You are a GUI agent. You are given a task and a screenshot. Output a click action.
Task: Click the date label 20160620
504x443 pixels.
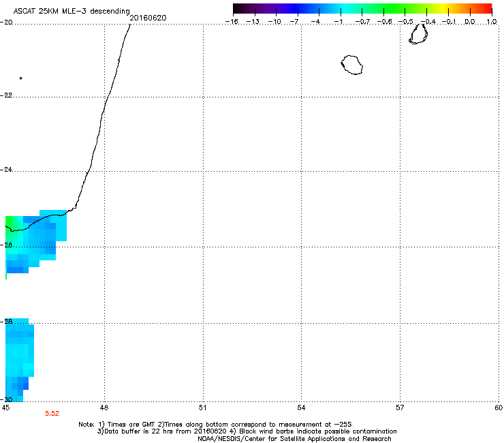[148, 18]
